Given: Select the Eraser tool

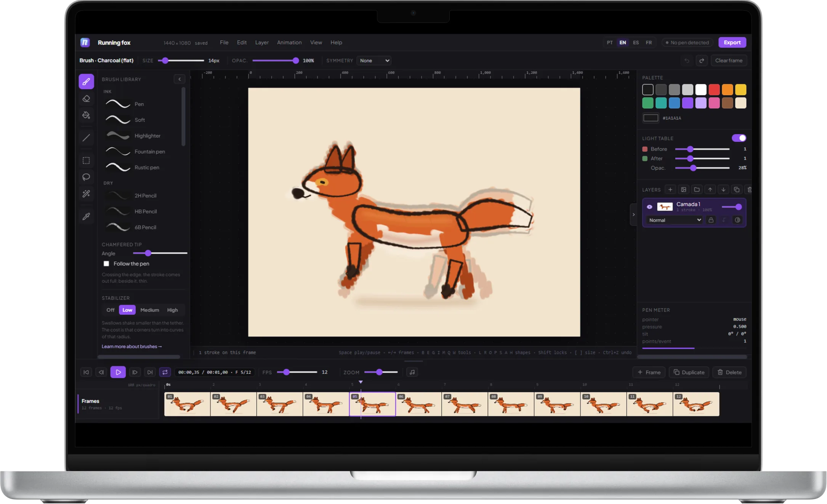Looking at the screenshot, I should click(87, 99).
